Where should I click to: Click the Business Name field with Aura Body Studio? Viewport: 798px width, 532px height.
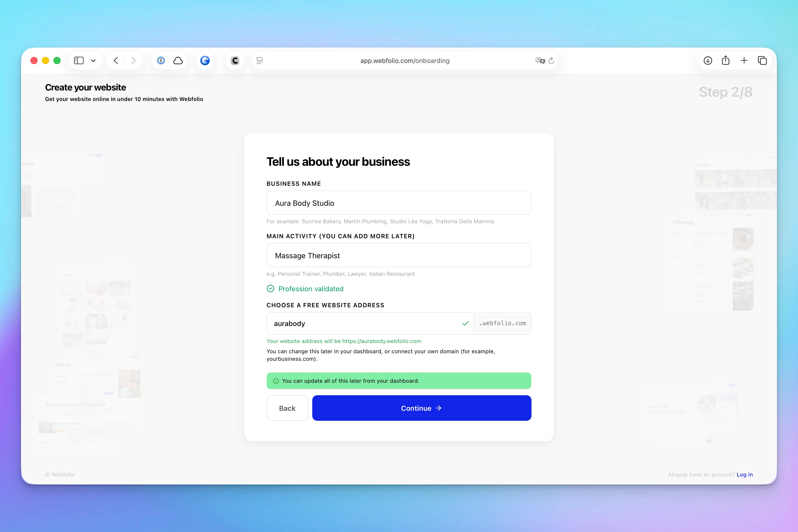pos(399,202)
